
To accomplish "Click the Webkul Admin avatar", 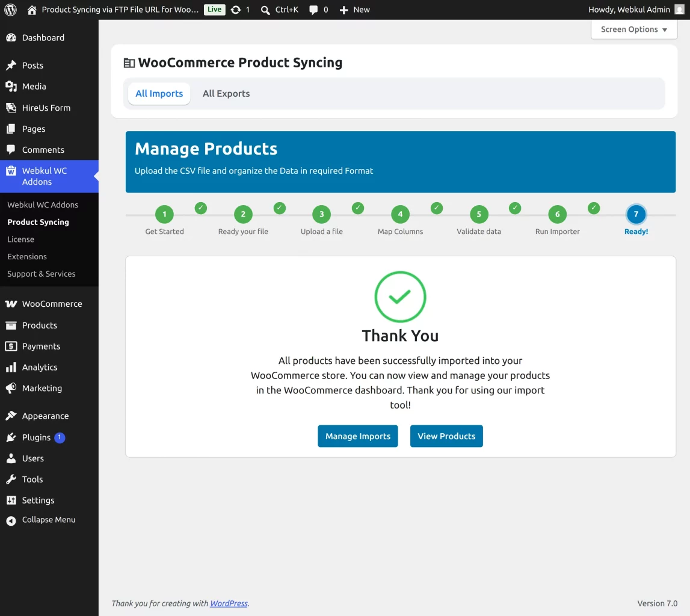I will click(x=679, y=10).
